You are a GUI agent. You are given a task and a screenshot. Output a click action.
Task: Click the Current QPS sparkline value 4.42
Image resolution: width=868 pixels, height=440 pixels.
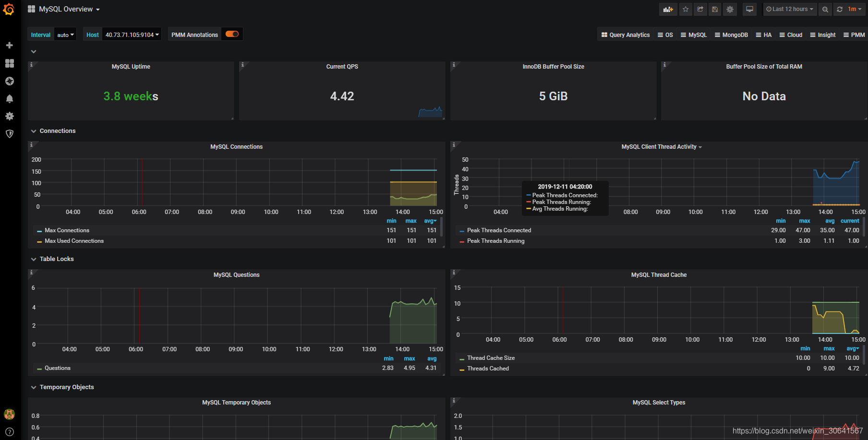click(x=342, y=96)
